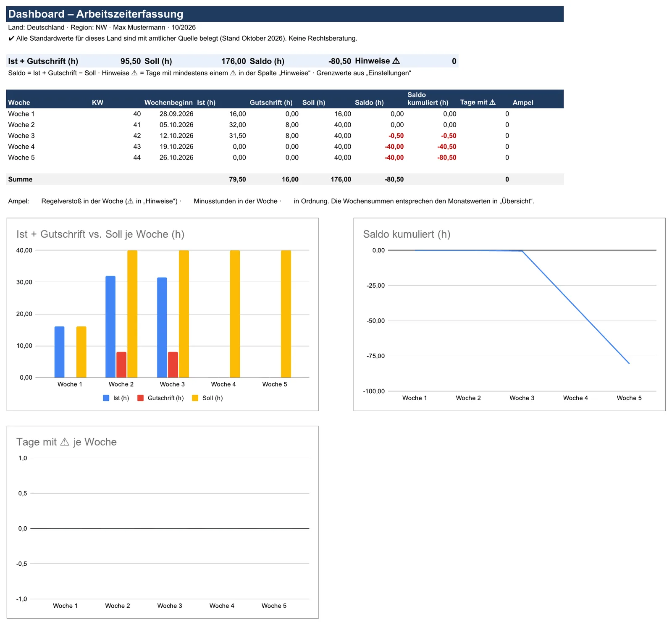Screen dimensions: 672x625
Task: Click the 'Saldo kumuliert (h)' chart title
Action: click(407, 234)
